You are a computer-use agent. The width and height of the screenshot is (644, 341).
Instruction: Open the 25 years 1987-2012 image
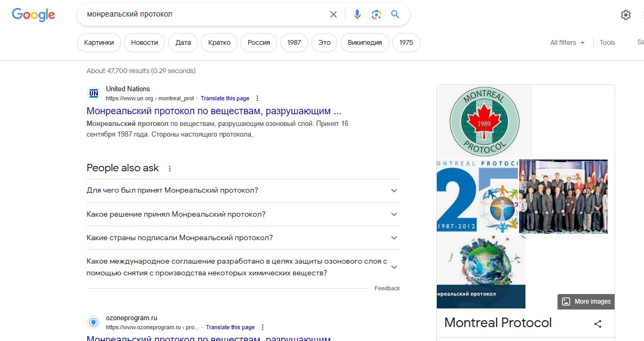point(477,196)
